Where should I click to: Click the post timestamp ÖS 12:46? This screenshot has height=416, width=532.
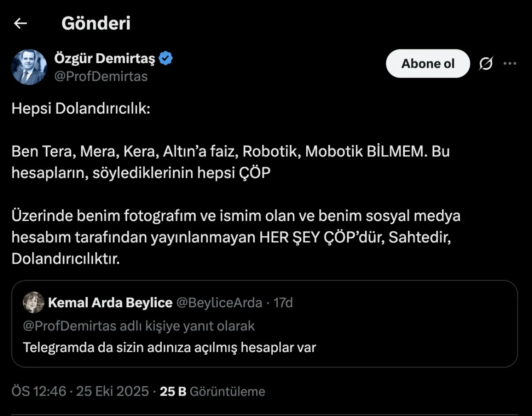[39, 391]
